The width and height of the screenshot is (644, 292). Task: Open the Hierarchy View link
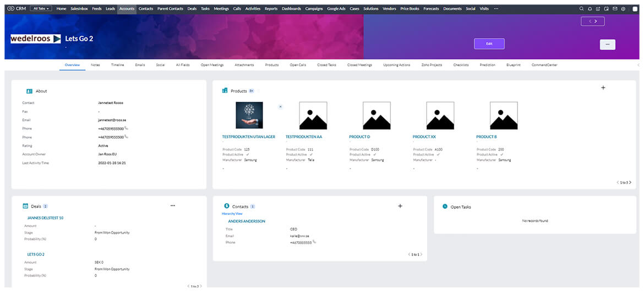click(232, 213)
